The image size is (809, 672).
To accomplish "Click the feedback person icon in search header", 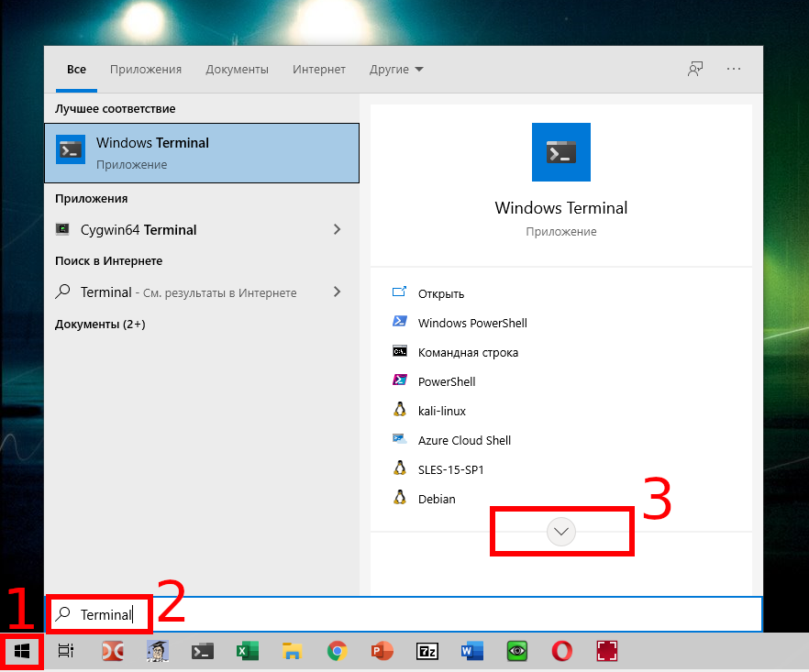I will click(x=695, y=69).
